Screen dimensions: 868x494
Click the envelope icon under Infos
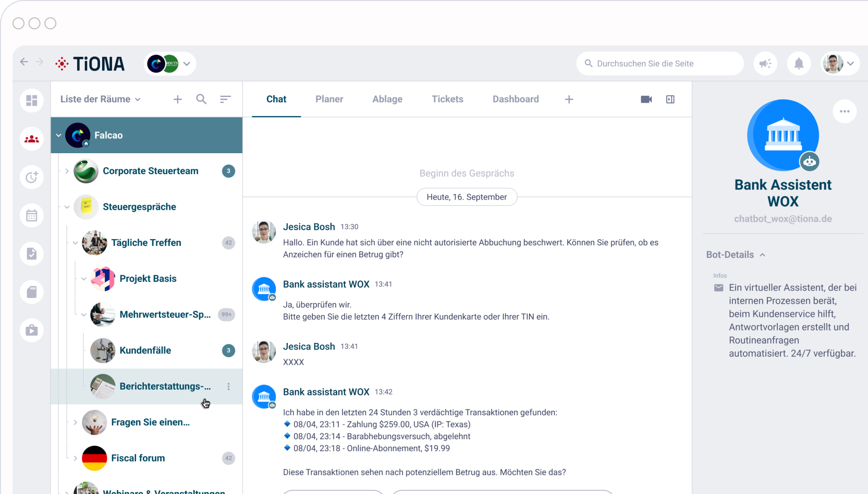point(718,288)
